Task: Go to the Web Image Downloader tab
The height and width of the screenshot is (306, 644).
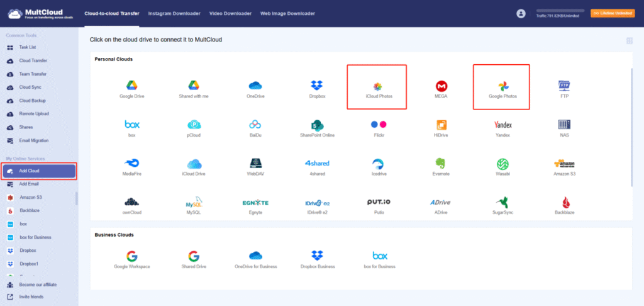Action: coord(289,13)
